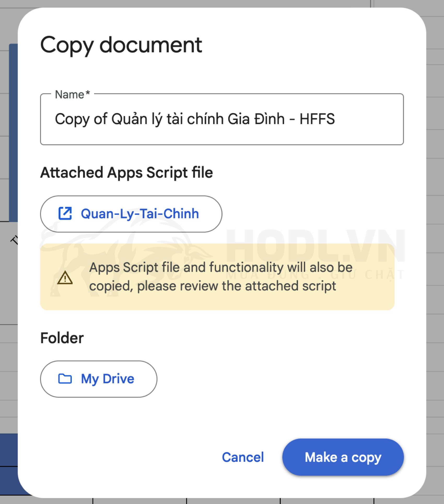
Task: Click the Copy document dialog title
Action: [121, 45]
